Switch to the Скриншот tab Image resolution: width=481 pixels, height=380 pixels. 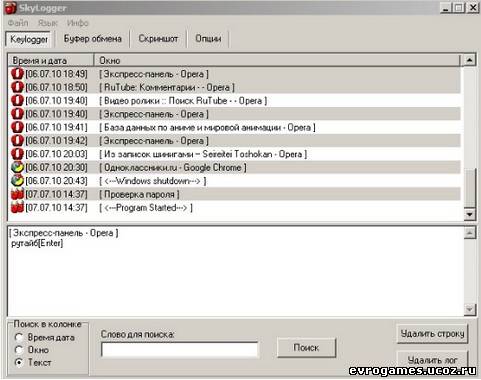click(x=158, y=39)
